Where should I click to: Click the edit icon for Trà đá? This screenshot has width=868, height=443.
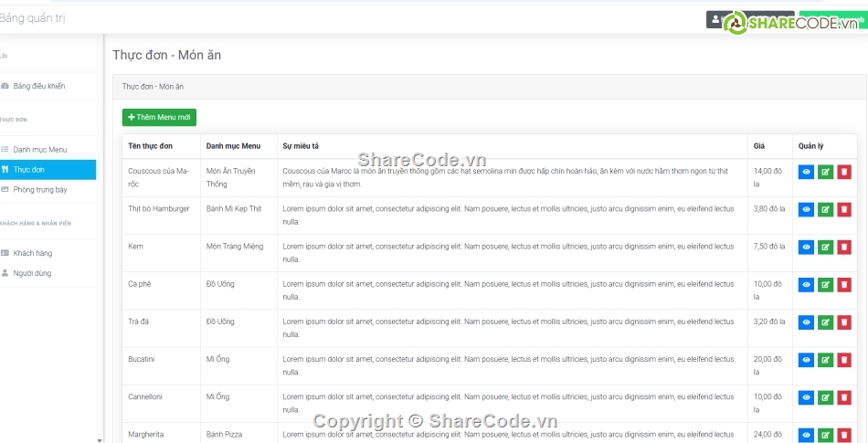coord(825,322)
